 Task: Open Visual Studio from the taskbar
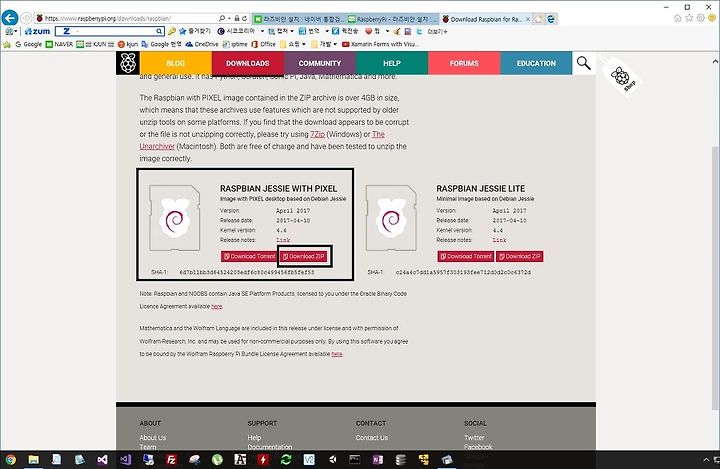pyautogui.click(x=102, y=459)
